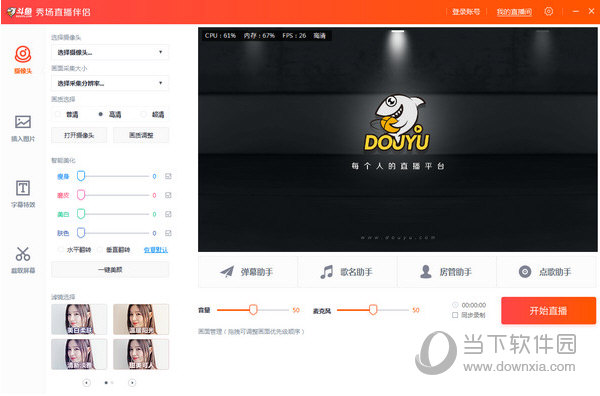Open the 插入图片 insert picture tool
This screenshot has width=600, height=396.
point(23,128)
